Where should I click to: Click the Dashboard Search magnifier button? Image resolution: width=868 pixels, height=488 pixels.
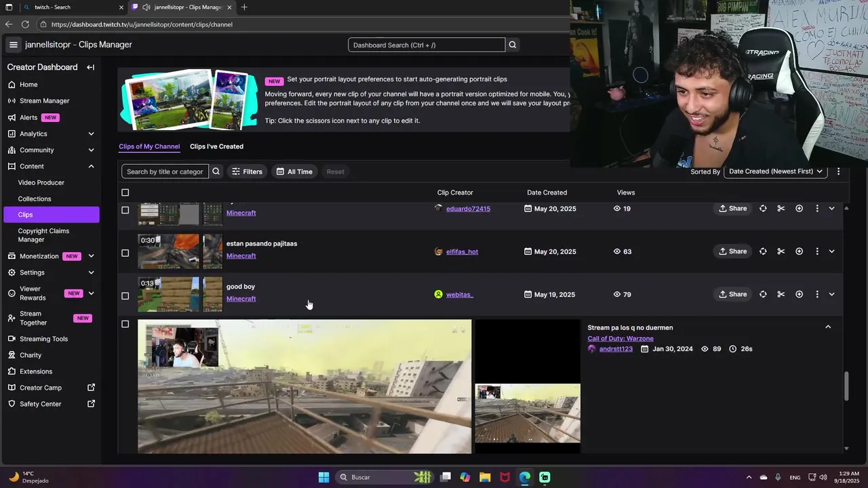[x=513, y=45]
